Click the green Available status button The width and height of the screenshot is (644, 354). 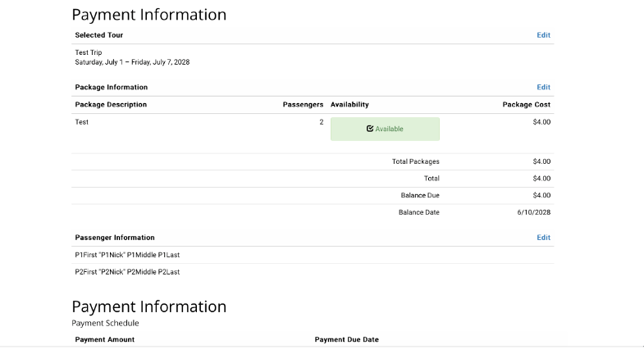pos(385,129)
